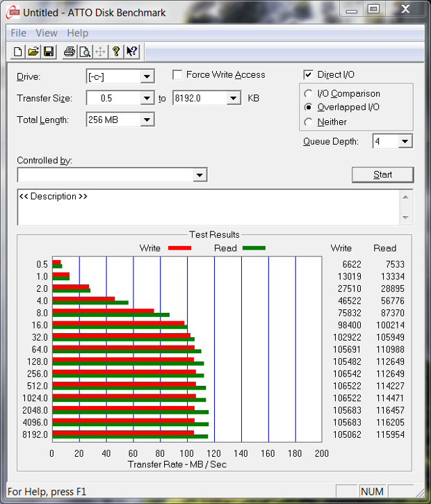Activate the context help pointer icon
Viewport: 431px width, 504px height.
[131, 51]
